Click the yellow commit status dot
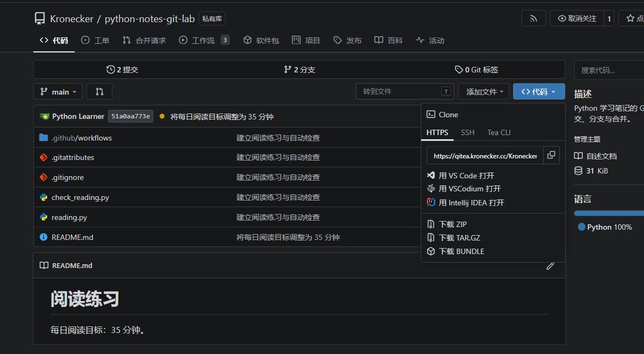 [x=162, y=117]
